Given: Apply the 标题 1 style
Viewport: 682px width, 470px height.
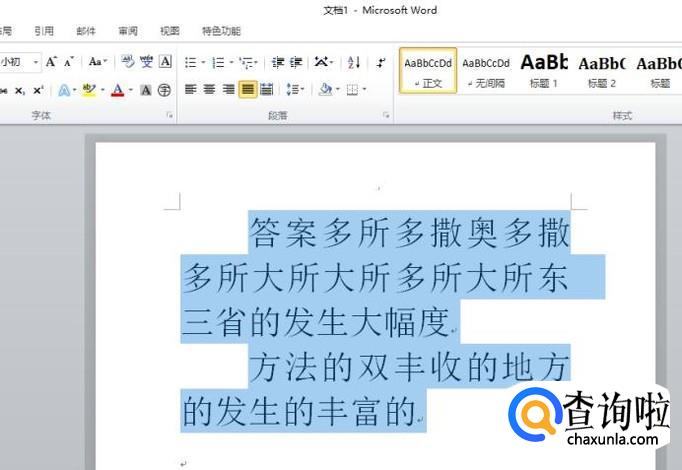Looking at the screenshot, I should pyautogui.click(x=543, y=70).
